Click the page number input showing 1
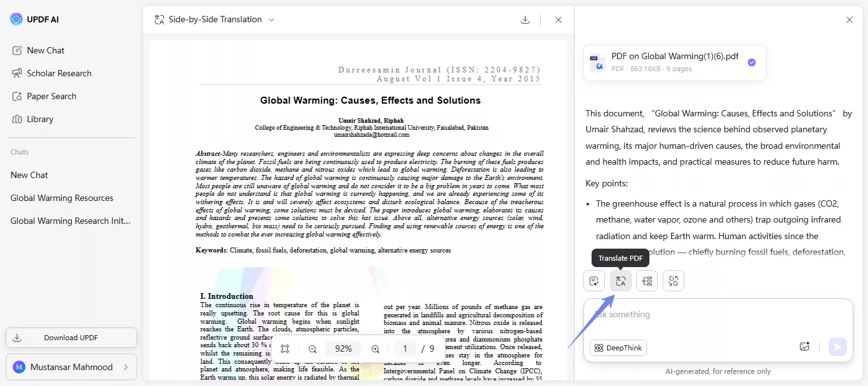The width and height of the screenshot is (868, 386). coord(405,349)
